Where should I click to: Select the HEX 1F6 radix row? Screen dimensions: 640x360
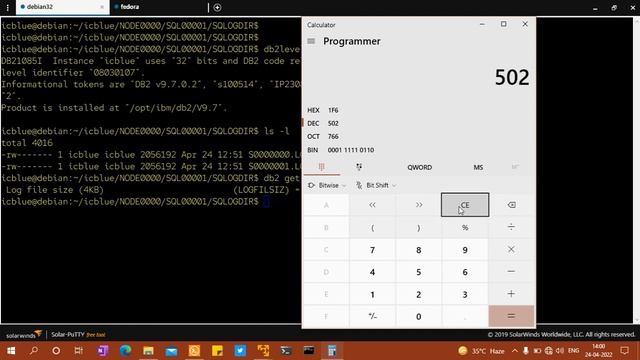coord(418,110)
